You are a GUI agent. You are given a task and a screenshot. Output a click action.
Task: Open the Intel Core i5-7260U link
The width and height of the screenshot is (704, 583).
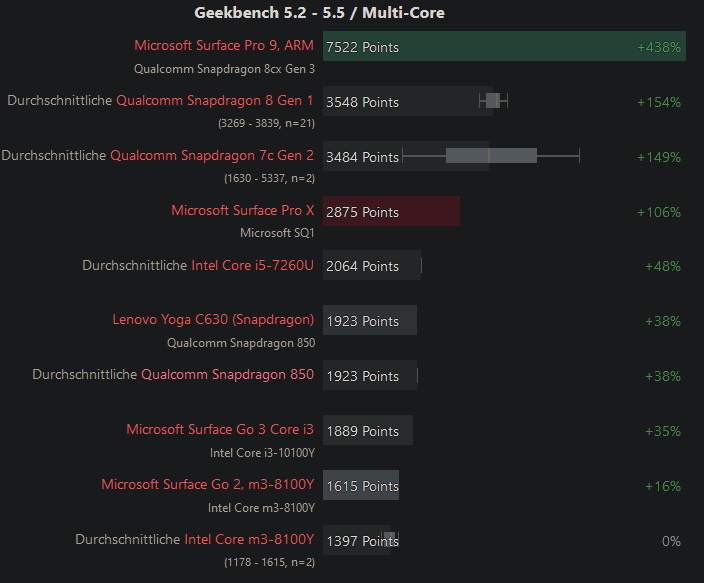[x=252, y=265]
